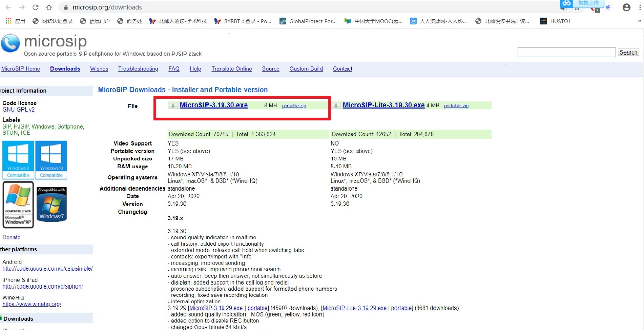This screenshot has height=330, width=644.
Task: Click the Windows XP compatible badge
Action: (18, 205)
